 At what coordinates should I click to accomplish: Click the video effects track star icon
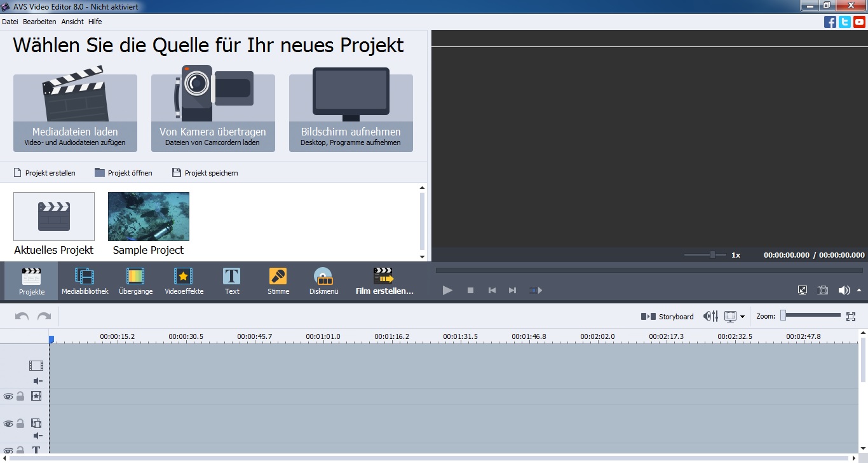pyautogui.click(x=36, y=396)
